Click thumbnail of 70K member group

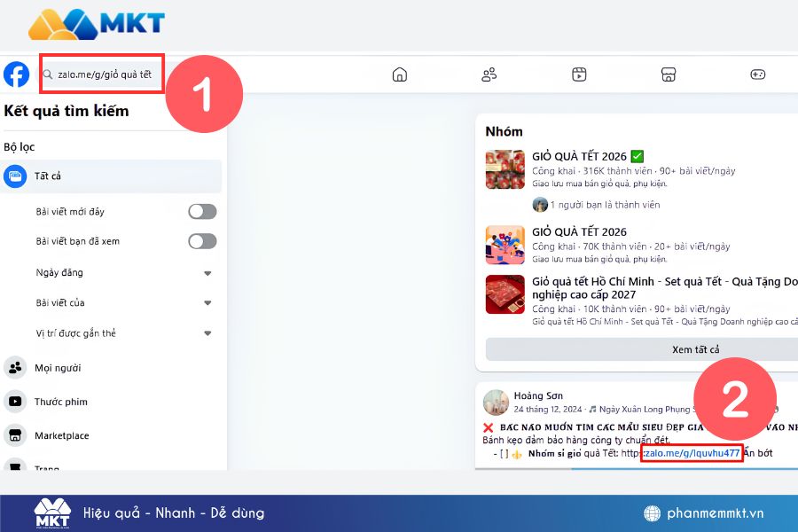505,245
